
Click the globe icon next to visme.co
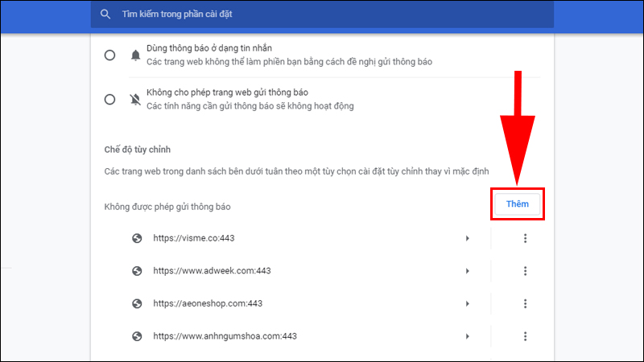click(138, 238)
